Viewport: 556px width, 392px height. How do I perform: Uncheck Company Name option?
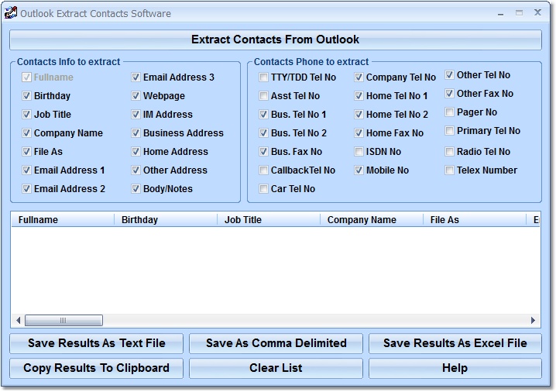pyautogui.click(x=26, y=133)
